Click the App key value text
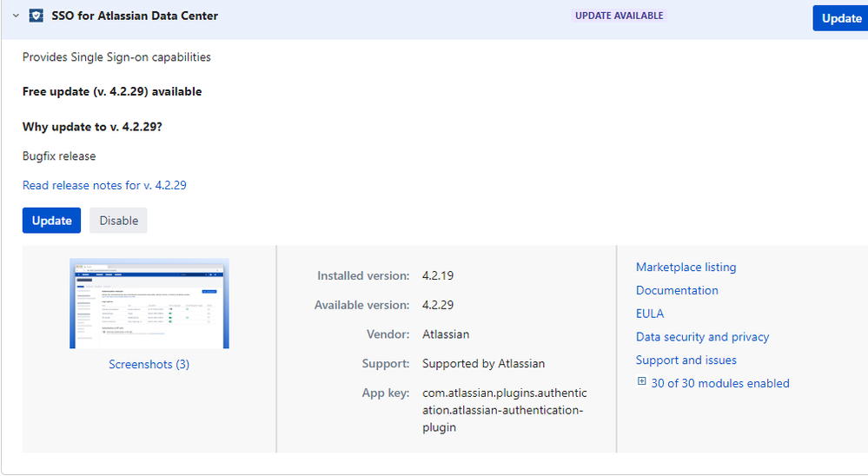The image size is (868, 476). coord(504,410)
